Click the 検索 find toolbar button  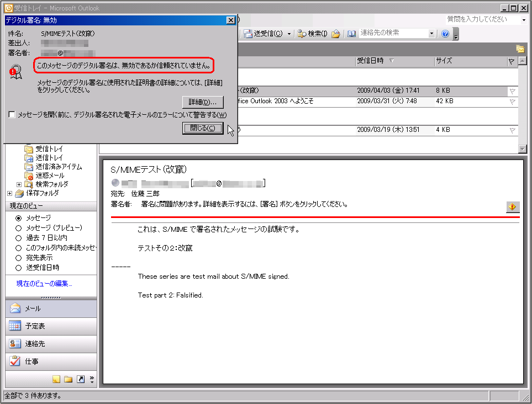coord(313,34)
